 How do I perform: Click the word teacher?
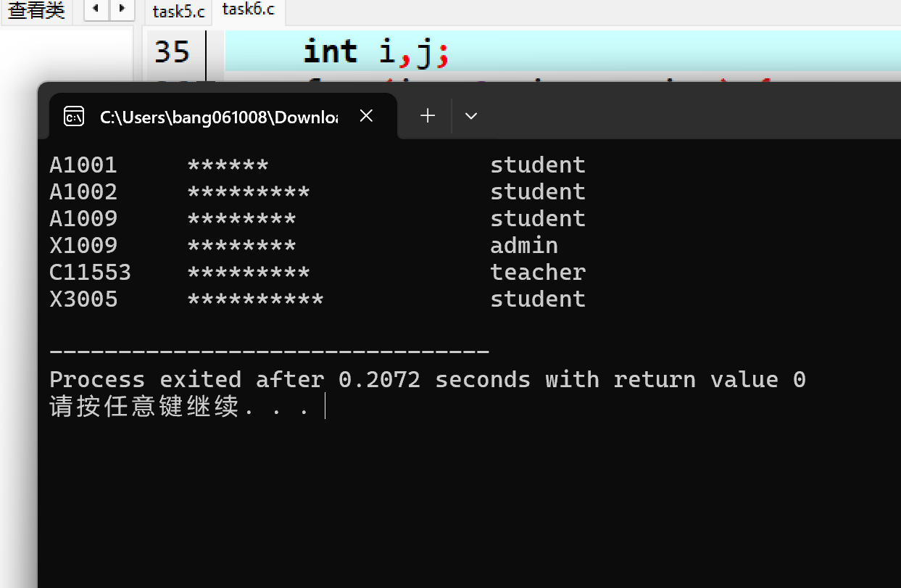pos(538,273)
